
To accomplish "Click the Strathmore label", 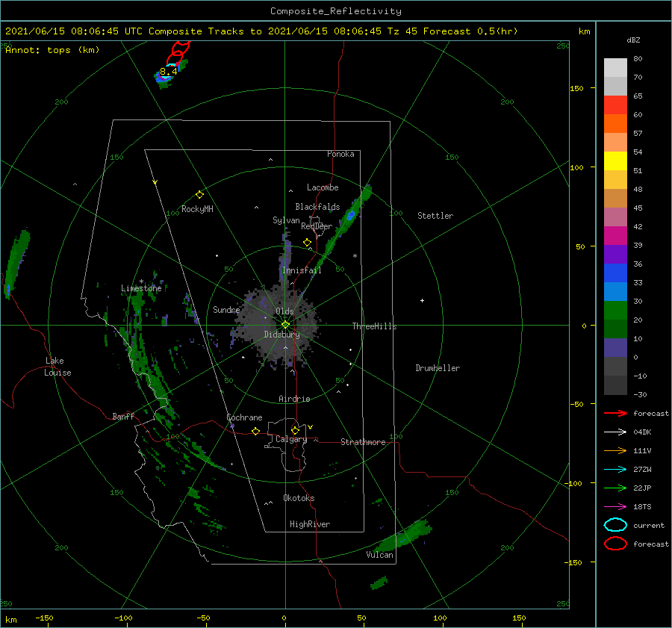I will click(363, 442).
